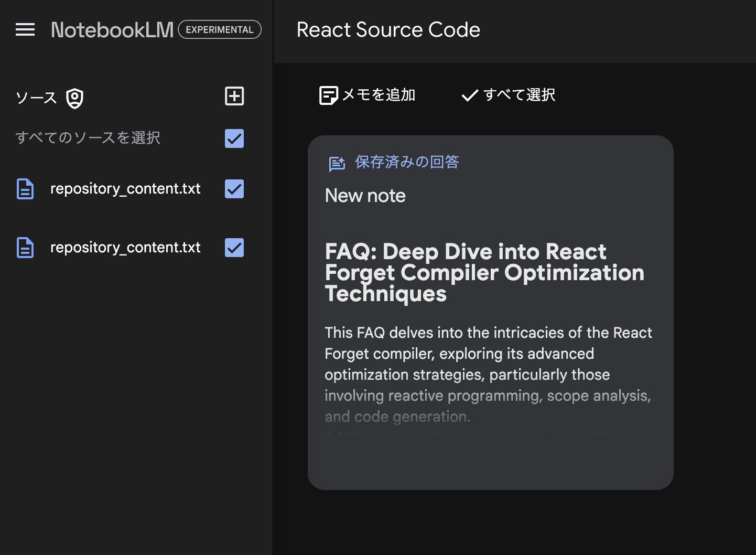
Task: Click the add note (メモを追加) icon
Action: click(329, 95)
